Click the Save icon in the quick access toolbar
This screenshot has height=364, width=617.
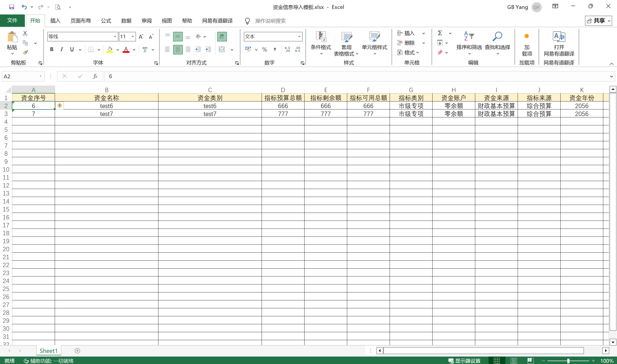point(12,7)
